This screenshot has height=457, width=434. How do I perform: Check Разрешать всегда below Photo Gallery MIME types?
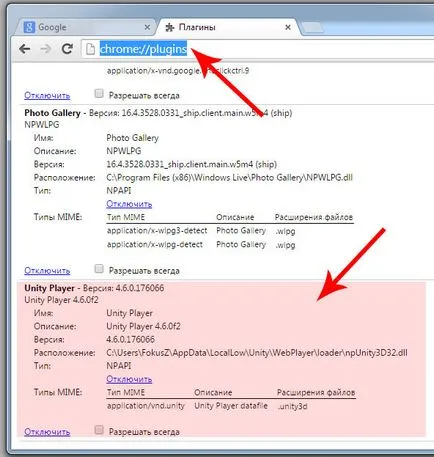(x=99, y=269)
